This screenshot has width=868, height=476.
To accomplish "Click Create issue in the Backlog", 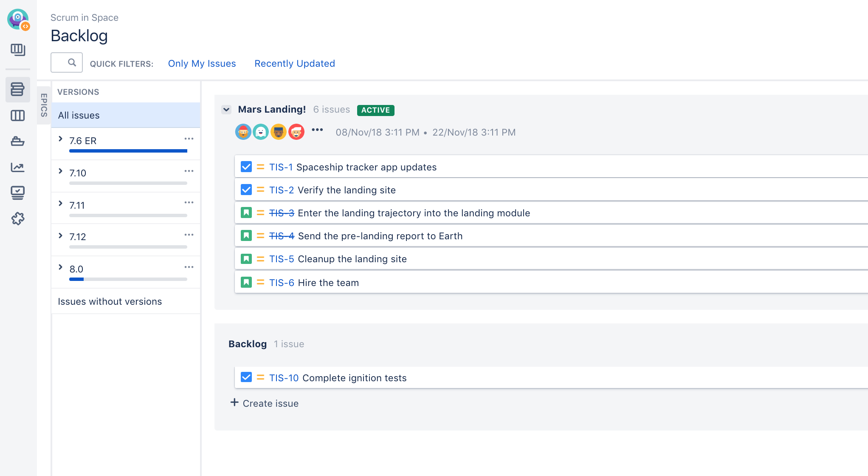I will click(265, 403).
